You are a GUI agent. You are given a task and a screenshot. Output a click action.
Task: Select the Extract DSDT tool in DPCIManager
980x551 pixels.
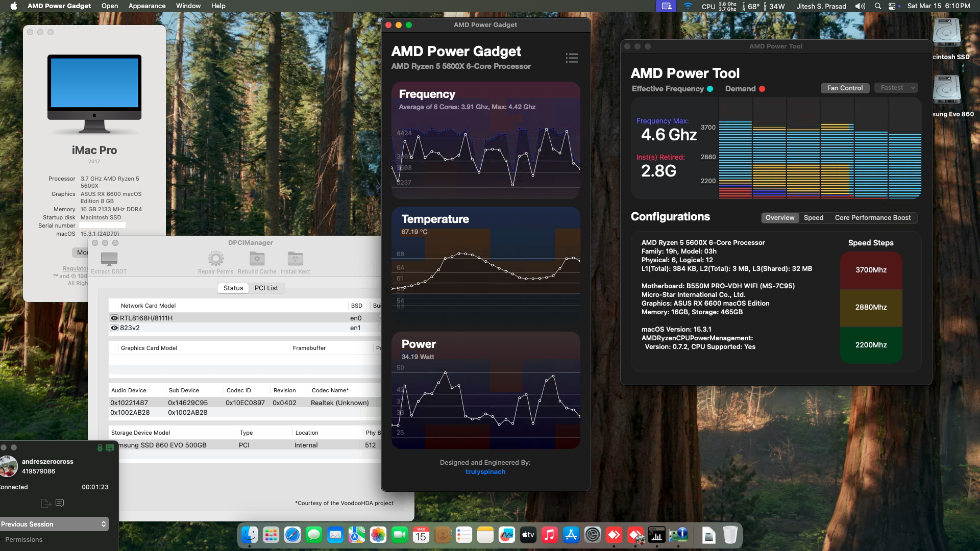(108, 260)
